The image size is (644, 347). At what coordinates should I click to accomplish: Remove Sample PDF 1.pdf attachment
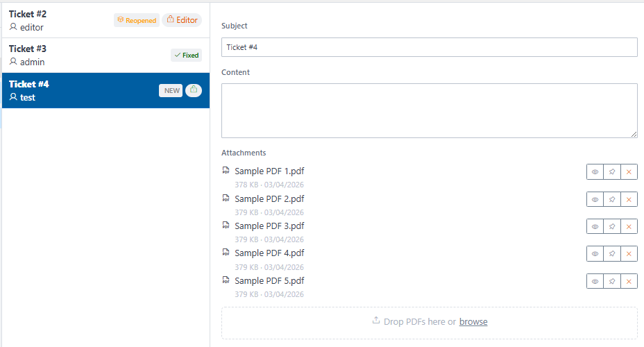click(x=629, y=172)
